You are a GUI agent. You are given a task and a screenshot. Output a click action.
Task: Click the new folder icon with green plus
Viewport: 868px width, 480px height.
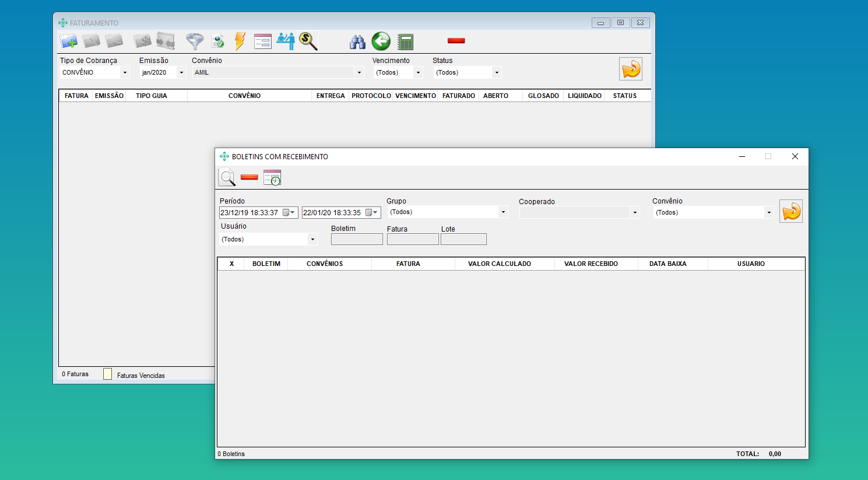click(68, 41)
